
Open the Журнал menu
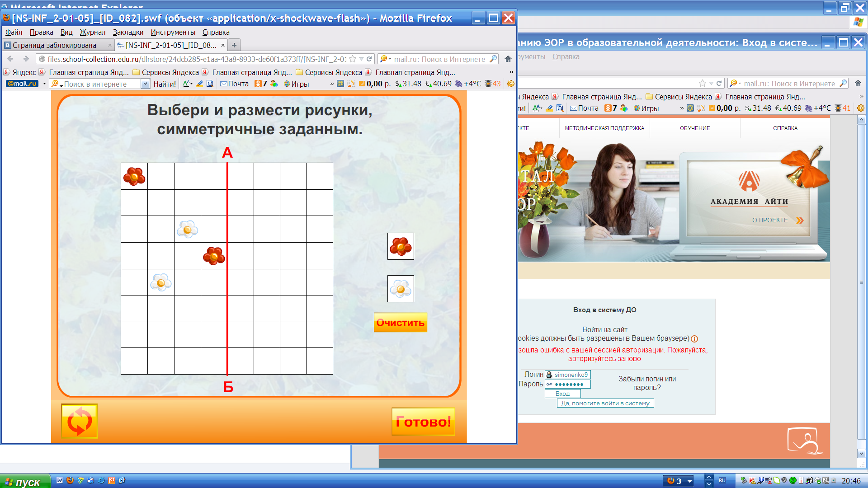coord(92,32)
